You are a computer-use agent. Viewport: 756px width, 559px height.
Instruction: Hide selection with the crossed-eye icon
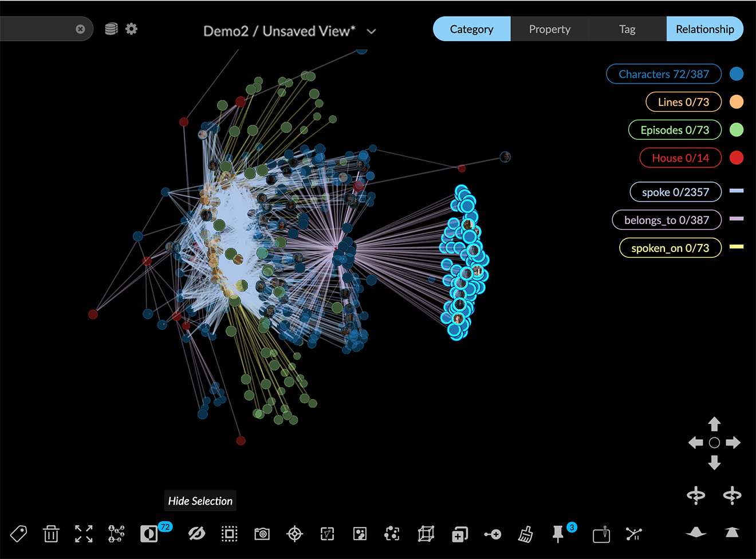(196, 534)
